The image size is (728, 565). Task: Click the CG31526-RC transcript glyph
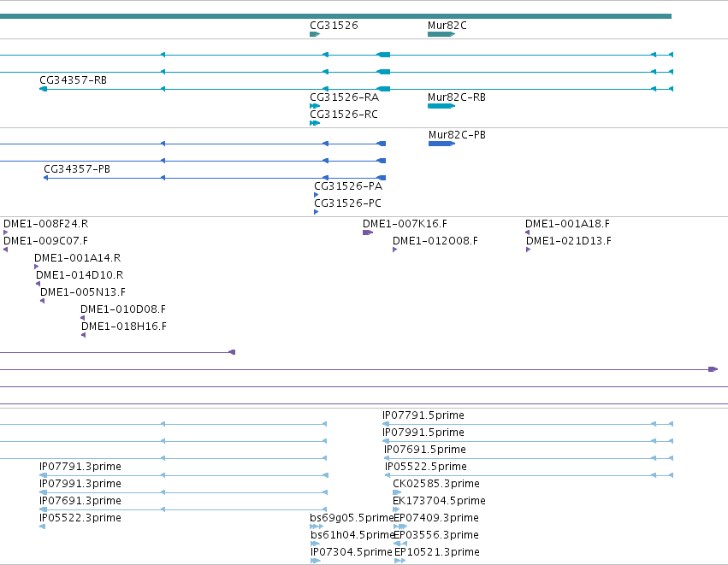315,123
